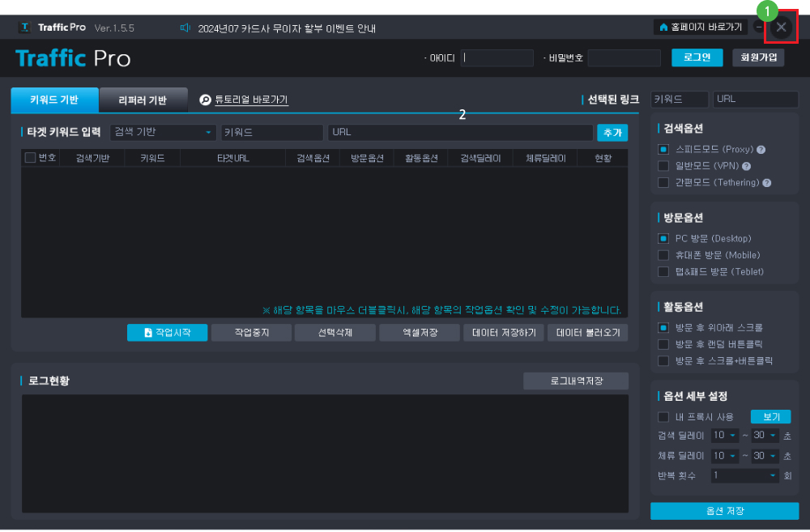Image resolution: width=810 pixels, height=532 pixels.
Task: Click 옵션 저장 button
Action: (x=725, y=511)
